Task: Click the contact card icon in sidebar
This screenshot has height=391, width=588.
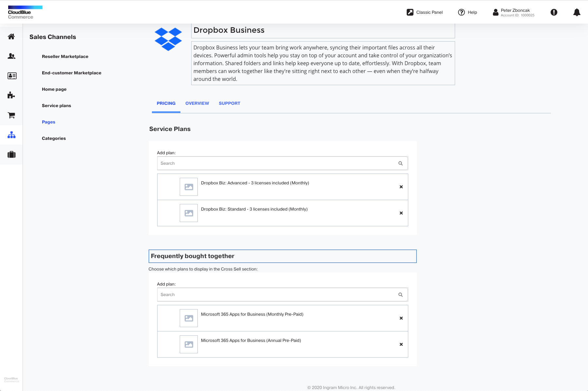Action: click(x=12, y=76)
